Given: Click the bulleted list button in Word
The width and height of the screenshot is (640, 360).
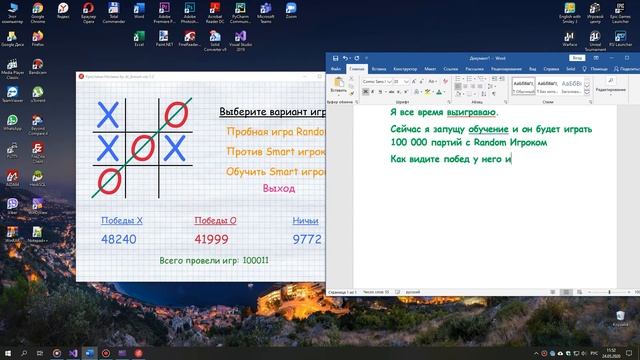Looking at the screenshot, I should [459, 78].
